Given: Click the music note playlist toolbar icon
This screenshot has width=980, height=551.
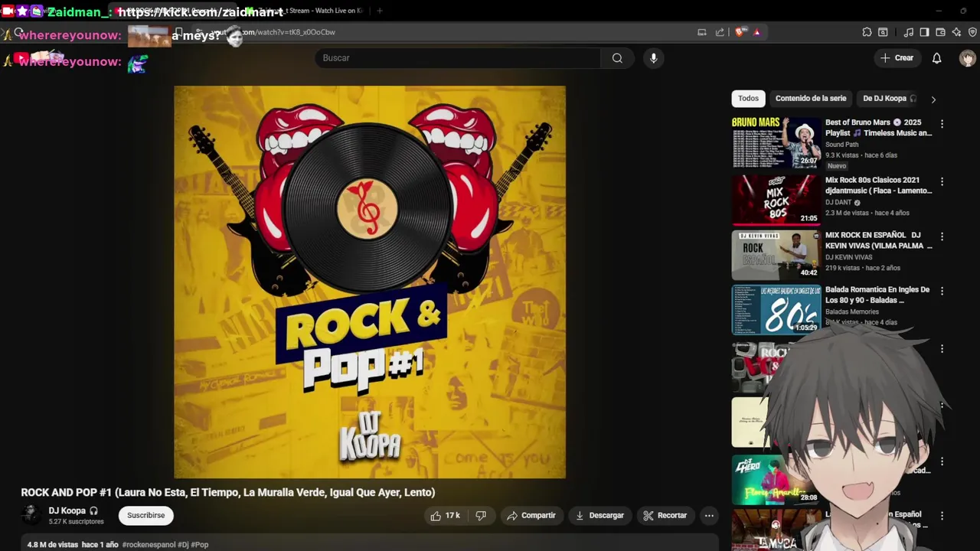Looking at the screenshot, I should click(x=908, y=32).
